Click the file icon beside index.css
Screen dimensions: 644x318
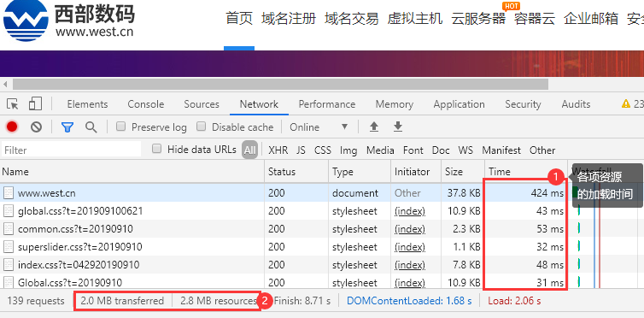9,265
